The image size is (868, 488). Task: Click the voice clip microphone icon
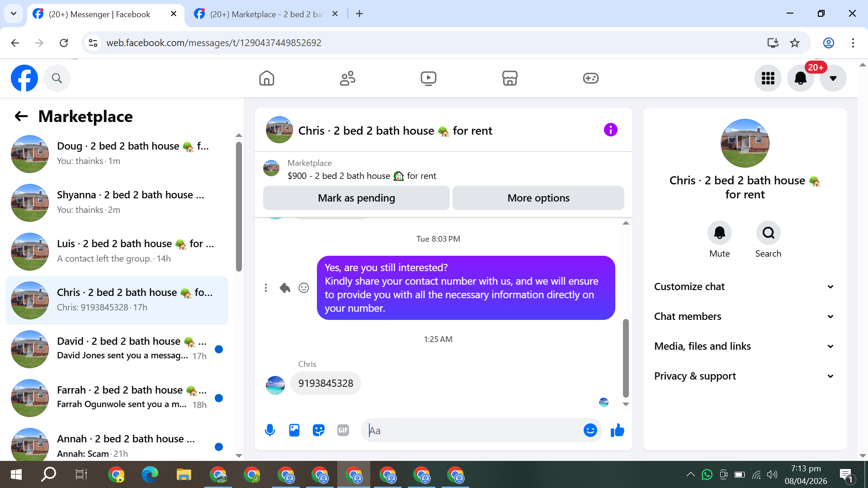pos(270,430)
